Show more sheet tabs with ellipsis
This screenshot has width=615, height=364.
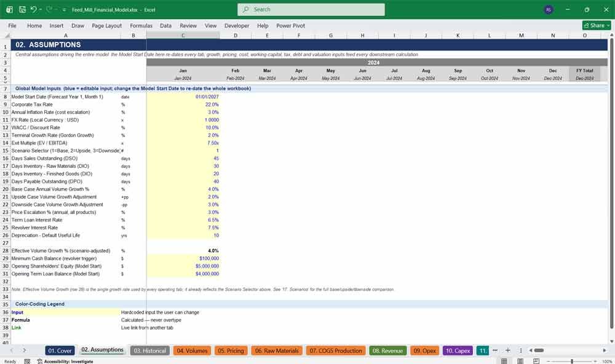click(x=495, y=350)
